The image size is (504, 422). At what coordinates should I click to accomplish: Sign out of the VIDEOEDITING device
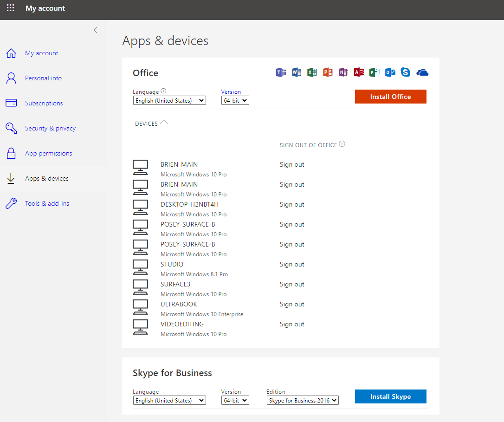click(x=292, y=324)
